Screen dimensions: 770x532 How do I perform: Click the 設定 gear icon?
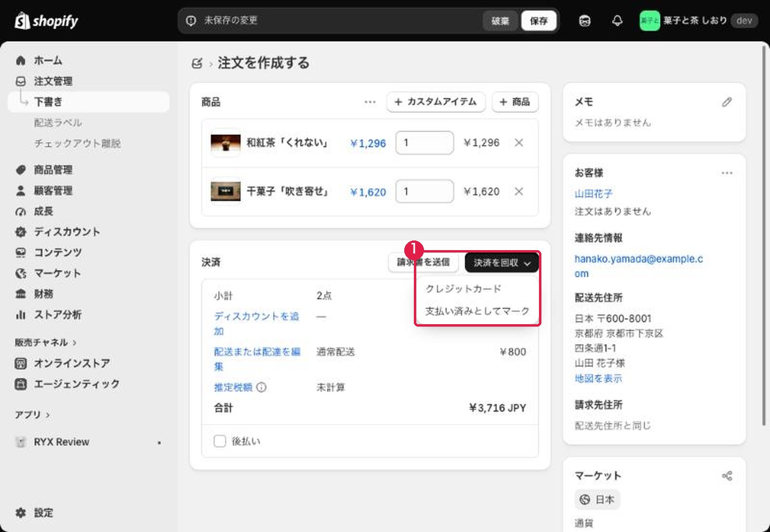[21, 513]
